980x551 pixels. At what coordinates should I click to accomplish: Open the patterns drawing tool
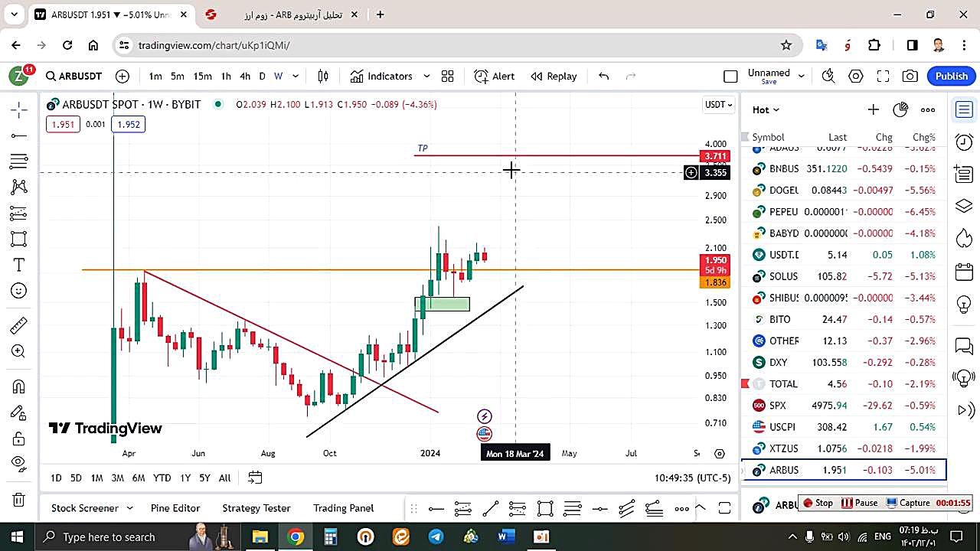pyautogui.click(x=19, y=187)
